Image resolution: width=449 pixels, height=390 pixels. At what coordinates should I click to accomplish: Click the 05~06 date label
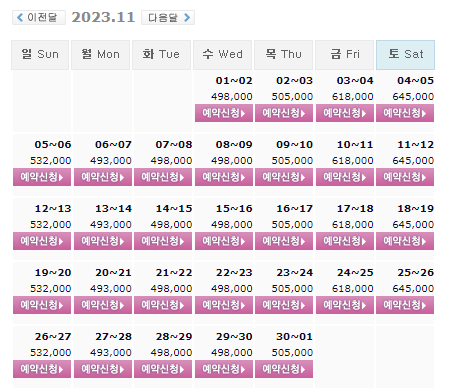pyautogui.click(x=53, y=145)
